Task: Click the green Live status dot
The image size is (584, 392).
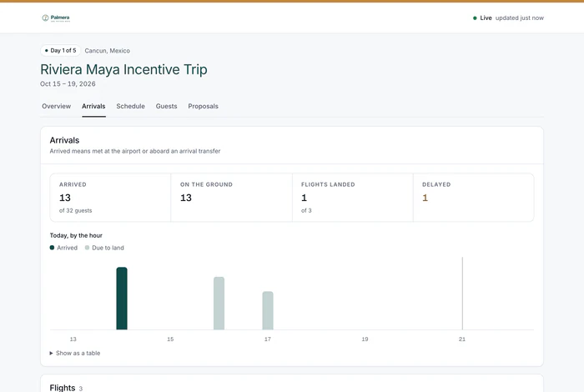Action: point(475,18)
